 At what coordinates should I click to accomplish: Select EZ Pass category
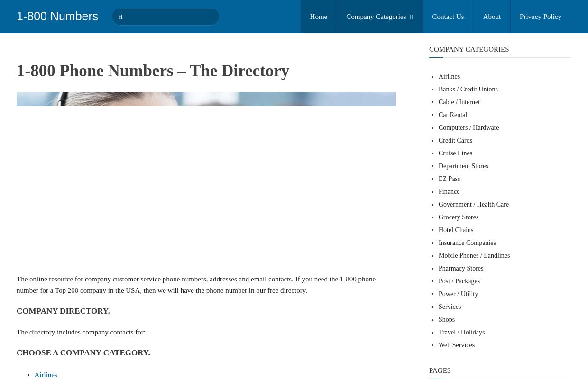click(449, 179)
